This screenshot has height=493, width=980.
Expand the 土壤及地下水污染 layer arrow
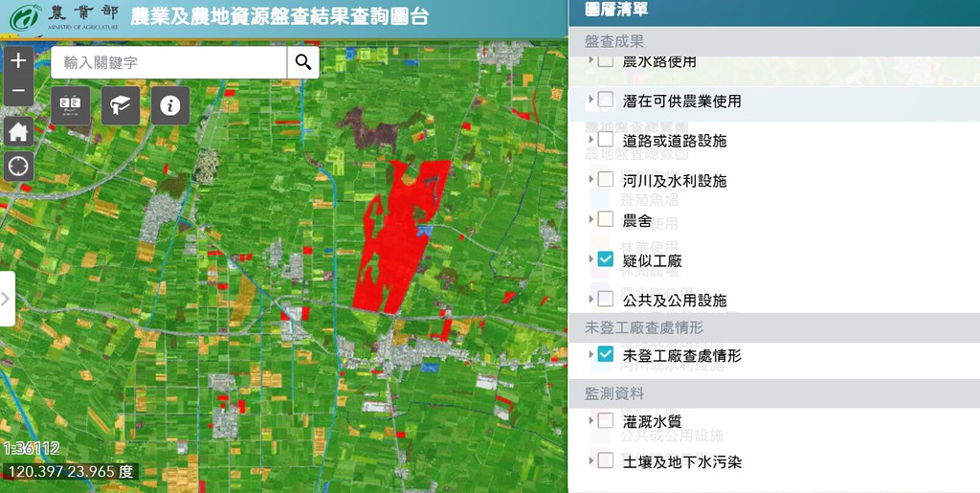pyautogui.click(x=591, y=460)
